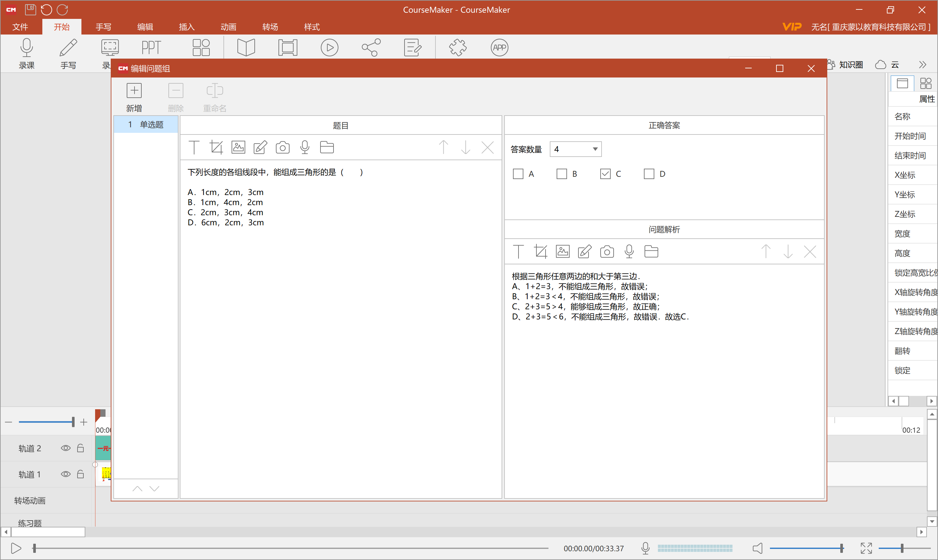The image size is (938, 560).
Task: Click crop icon in 问题解析 toolbar
Action: (541, 252)
